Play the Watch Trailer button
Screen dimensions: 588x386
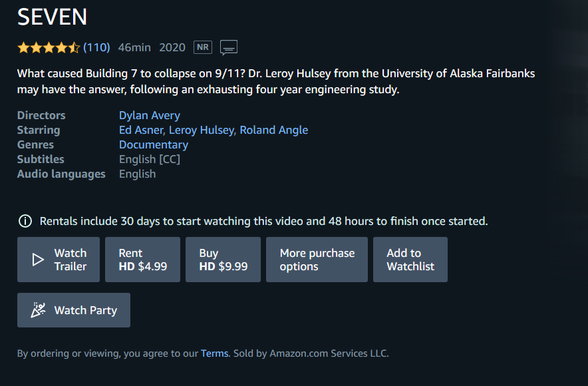(x=59, y=260)
